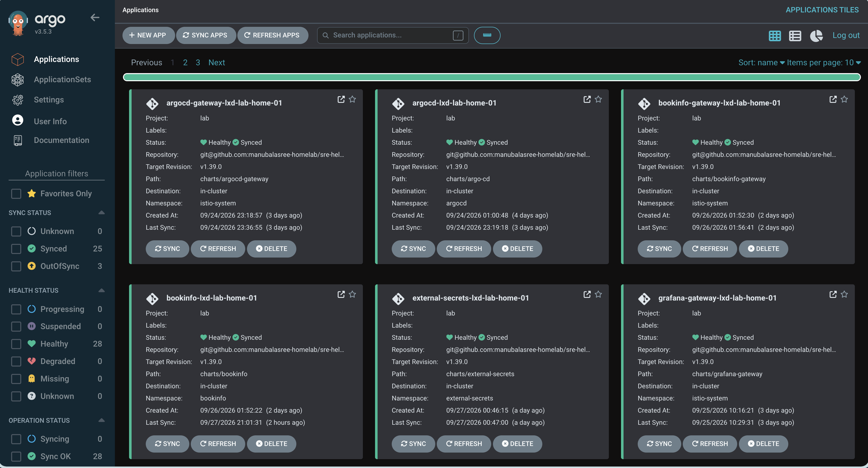This screenshot has height=468, width=868.
Task: Star the bookinfo-gateway-lxd-lab-home-01 application
Action: click(x=844, y=99)
